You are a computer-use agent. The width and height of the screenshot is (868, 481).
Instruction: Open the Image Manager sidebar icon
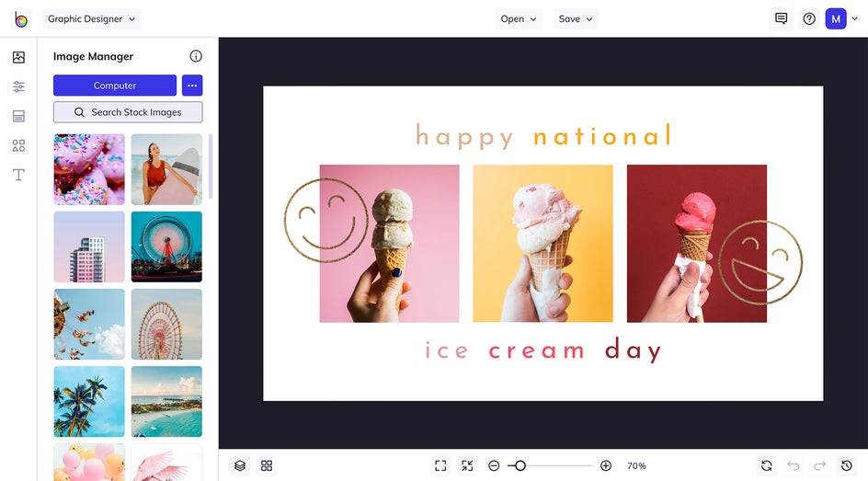18,57
